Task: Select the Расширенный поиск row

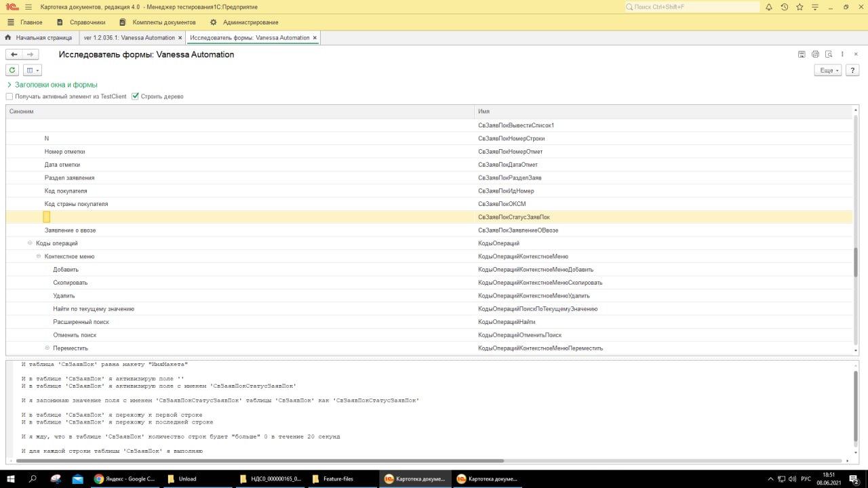Action: (x=429, y=322)
